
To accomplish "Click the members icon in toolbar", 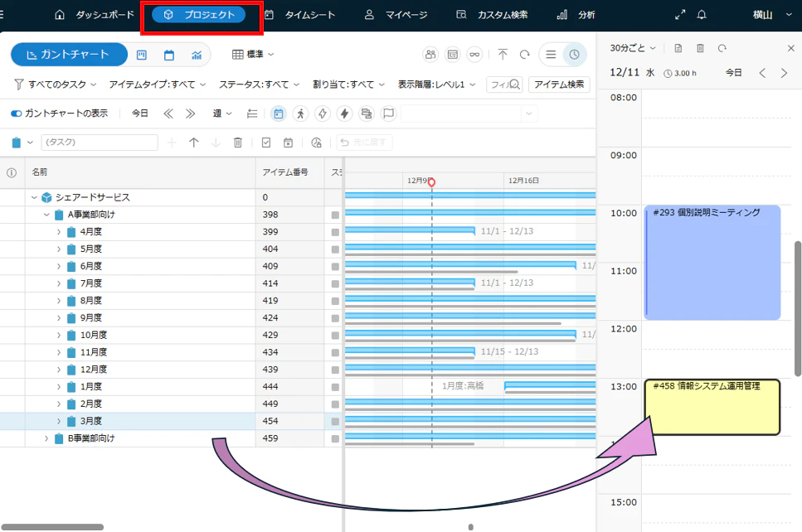I will click(x=430, y=54).
